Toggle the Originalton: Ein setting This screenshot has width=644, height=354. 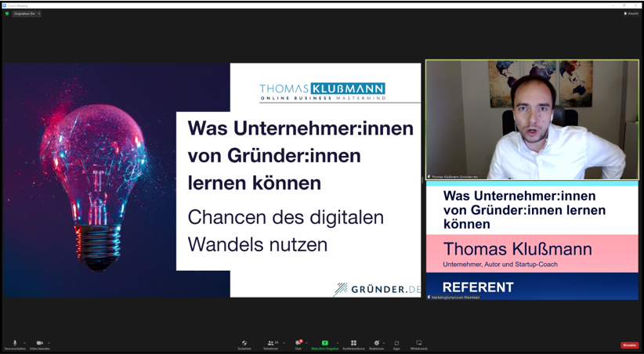coord(24,13)
